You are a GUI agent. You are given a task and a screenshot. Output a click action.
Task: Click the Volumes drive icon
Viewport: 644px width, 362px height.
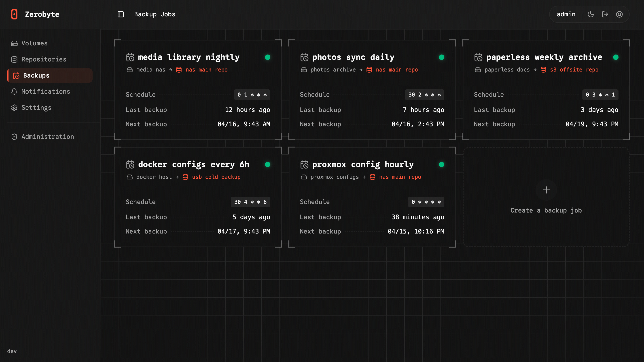click(x=14, y=43)
